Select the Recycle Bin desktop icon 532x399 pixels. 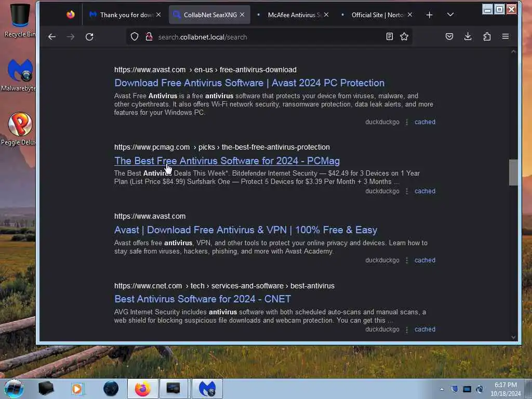[19, 20]
